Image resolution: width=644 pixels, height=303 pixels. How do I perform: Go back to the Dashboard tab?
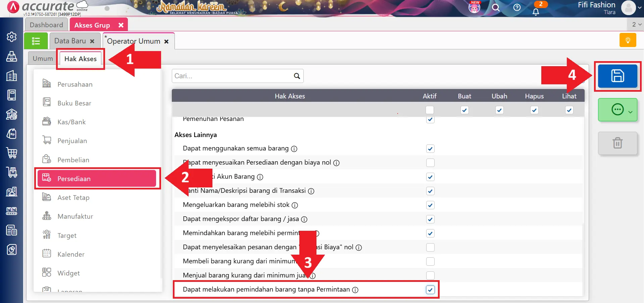click(x=46, y=25)
